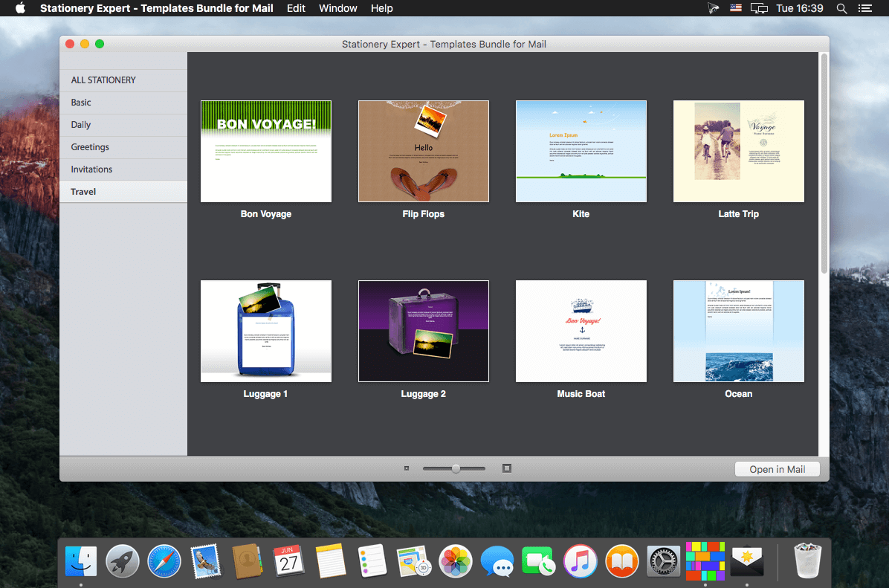Image resolution: width=889 pixels, height=588 pixels.
Task: Adjust the thumbnail size slider knob
Action: [x=456, y=468]
